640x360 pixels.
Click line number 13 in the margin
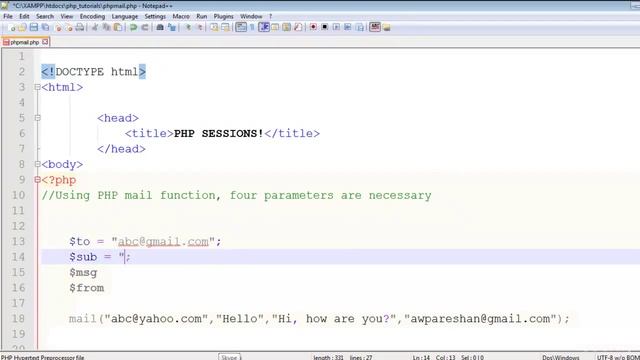(x=18, y=241)
